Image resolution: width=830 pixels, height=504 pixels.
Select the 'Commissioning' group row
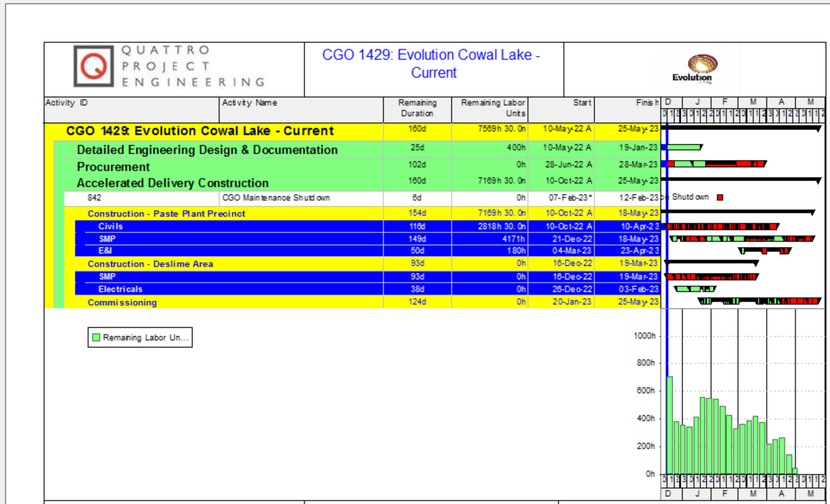tap(362, 302)
